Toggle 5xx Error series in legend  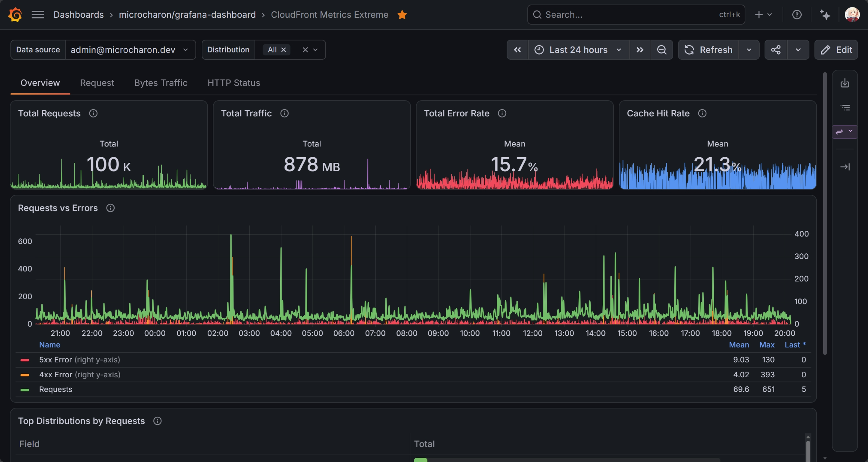[80, 360]
